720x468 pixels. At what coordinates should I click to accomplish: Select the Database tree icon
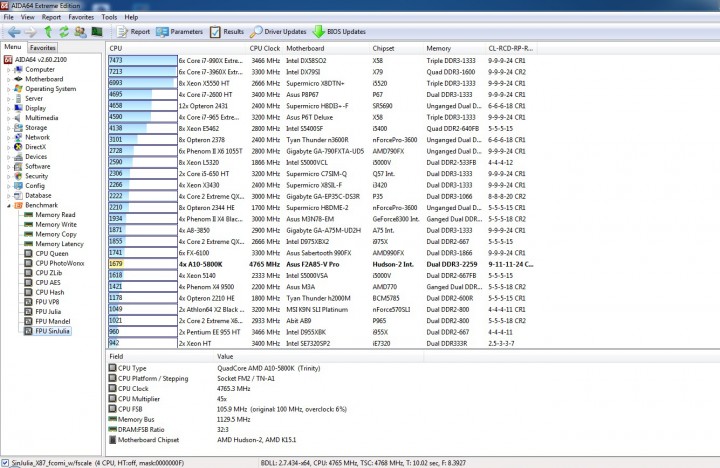[x=18, y=196]
